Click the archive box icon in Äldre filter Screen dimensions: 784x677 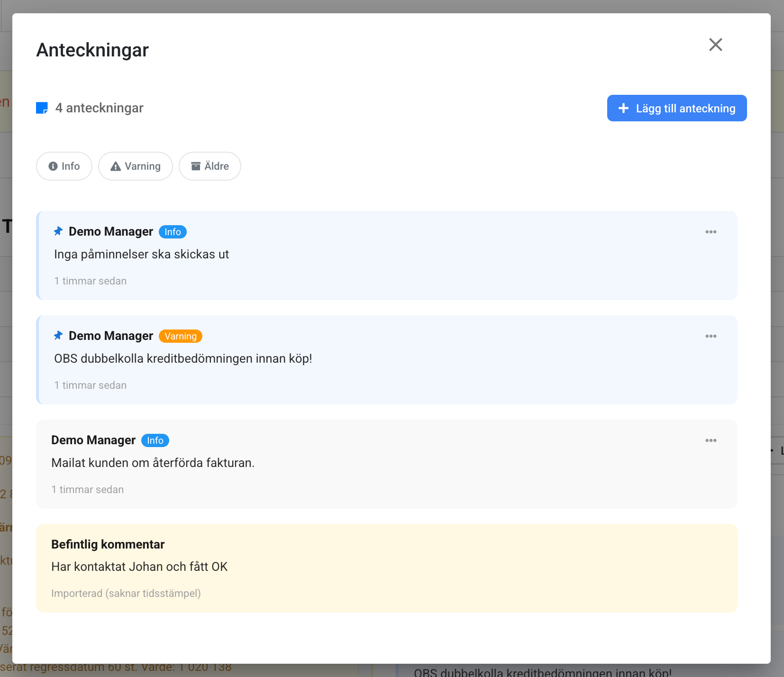(196, 166)
